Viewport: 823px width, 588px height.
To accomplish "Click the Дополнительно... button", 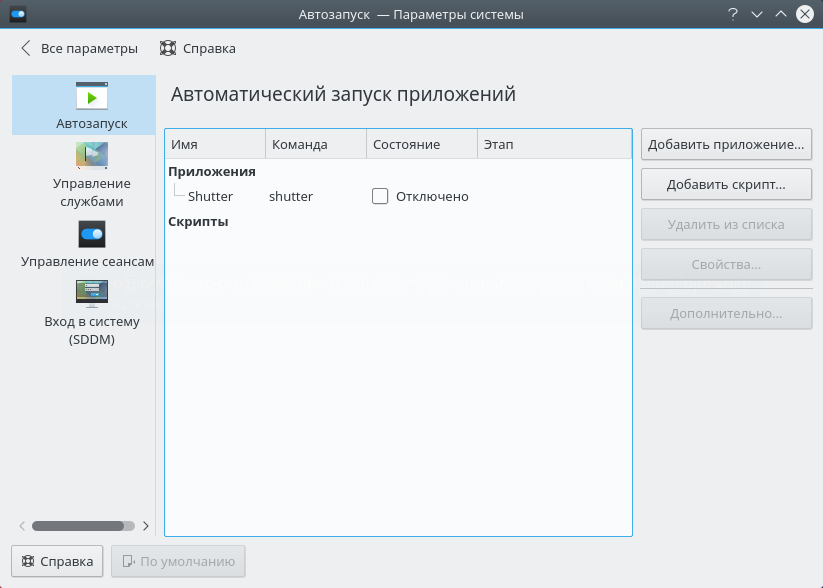I will click(x=726, y=313).
